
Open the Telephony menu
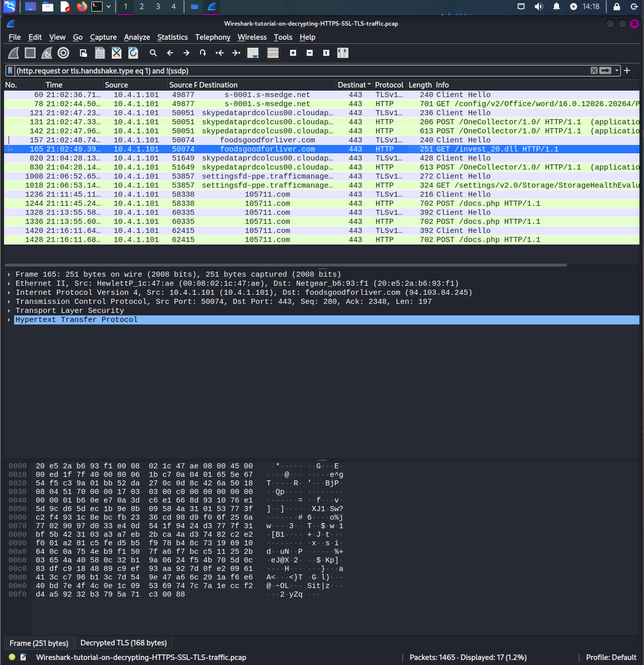coord(213,37)
